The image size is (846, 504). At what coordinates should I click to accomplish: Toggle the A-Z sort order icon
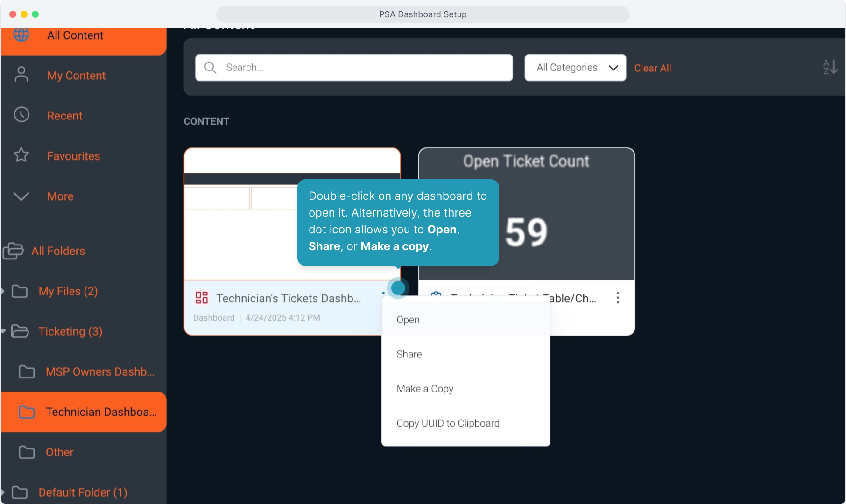830,67
